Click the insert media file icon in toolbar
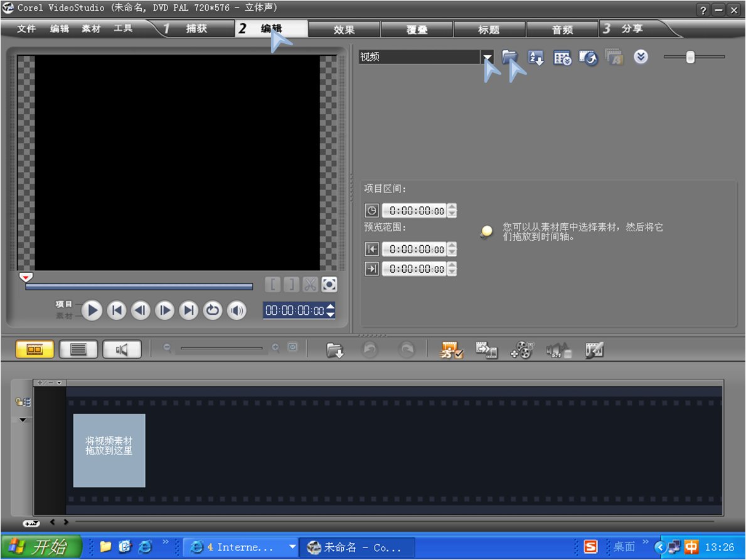Screen dimensions: 746x560 pyautogui.click(x=336, y=351)
